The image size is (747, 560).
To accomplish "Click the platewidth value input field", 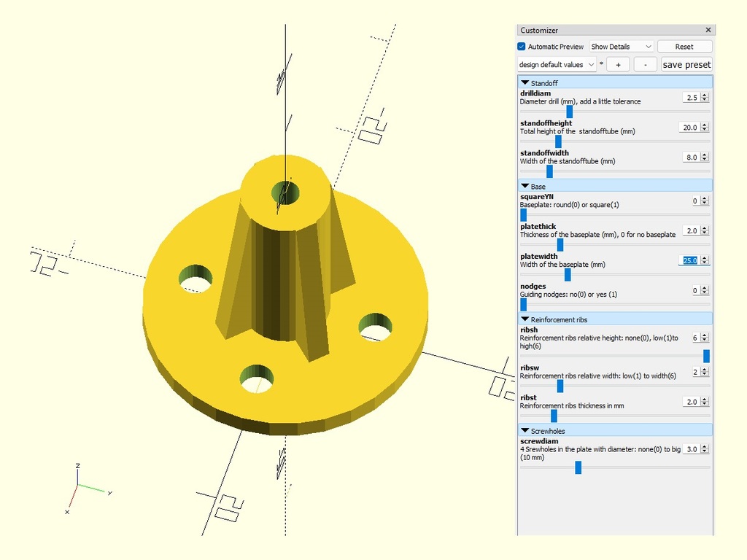I will tap(689, 260).
